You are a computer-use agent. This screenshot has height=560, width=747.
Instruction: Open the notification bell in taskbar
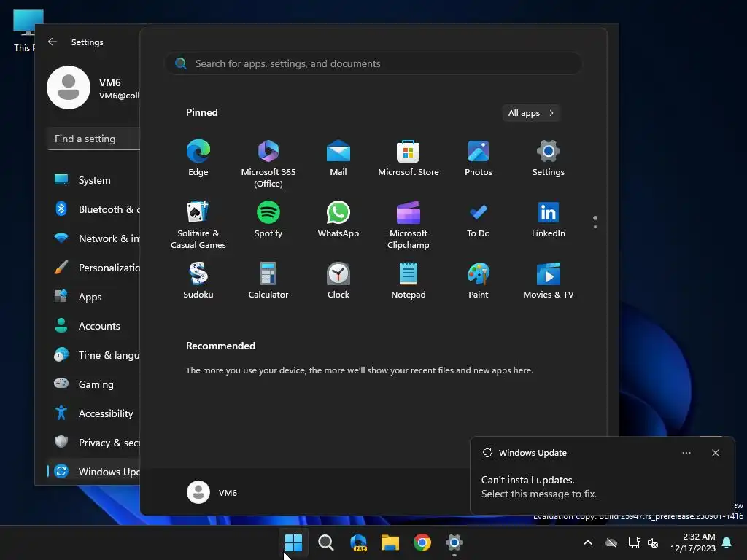[x=727, y=542]
